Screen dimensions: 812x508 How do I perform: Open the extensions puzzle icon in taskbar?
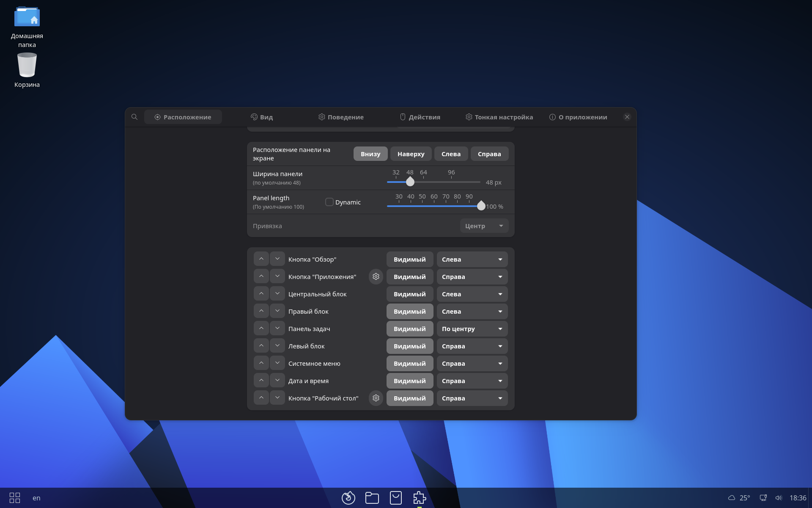(419, 498)
